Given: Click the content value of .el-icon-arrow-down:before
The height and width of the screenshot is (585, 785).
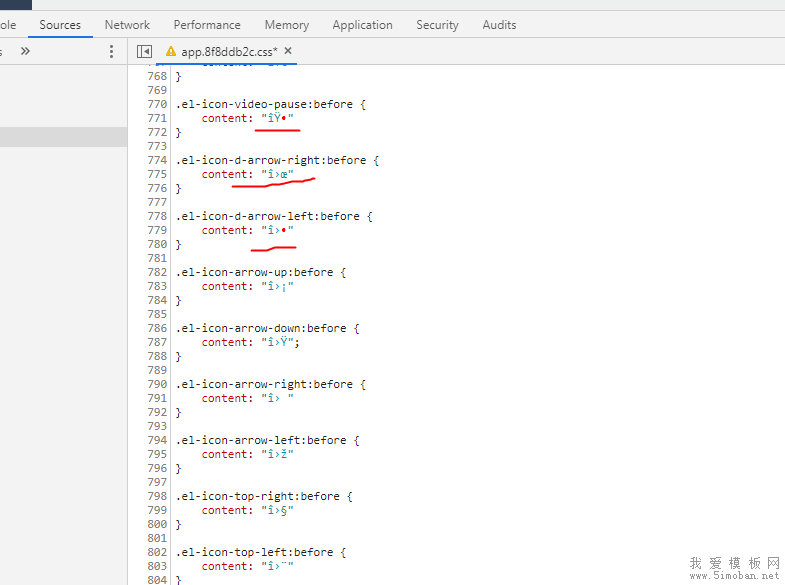Looking at the screenshot, I should 279,342.
